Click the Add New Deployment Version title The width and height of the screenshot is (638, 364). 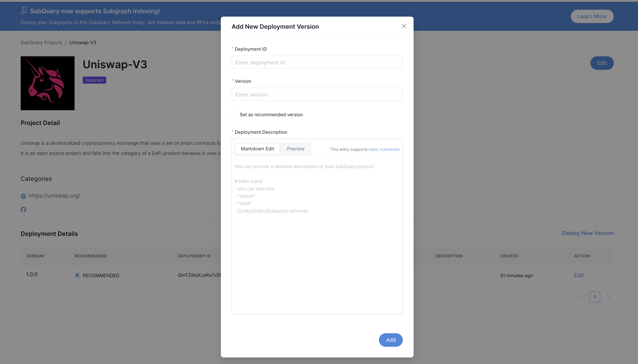[x=275, y=26]
